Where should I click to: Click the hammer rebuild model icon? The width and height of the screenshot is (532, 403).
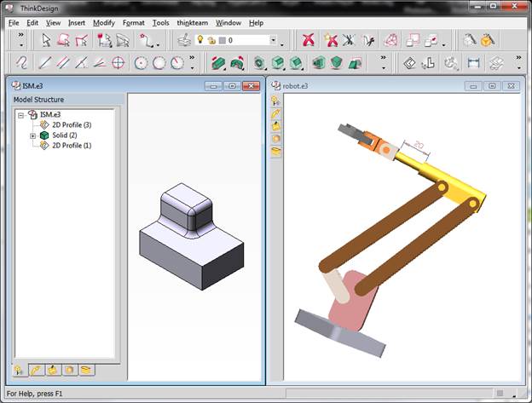pyautogui.click(x=470, y=40)
